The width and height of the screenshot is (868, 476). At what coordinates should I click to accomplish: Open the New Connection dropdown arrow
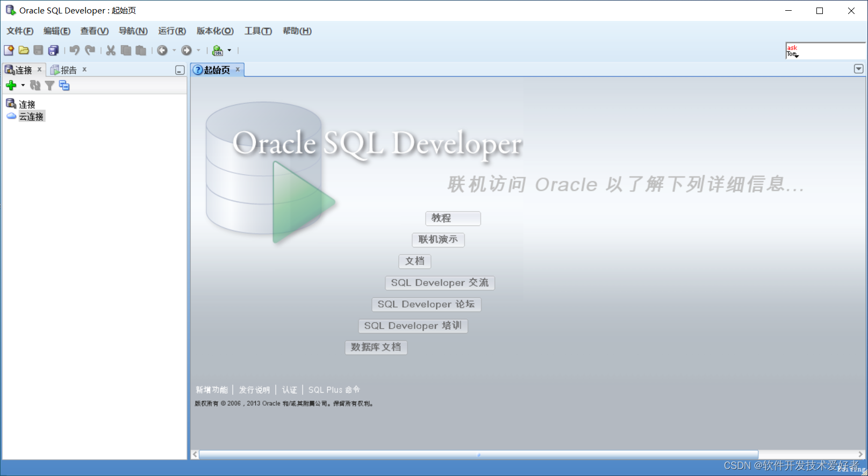tap(23, 85)
